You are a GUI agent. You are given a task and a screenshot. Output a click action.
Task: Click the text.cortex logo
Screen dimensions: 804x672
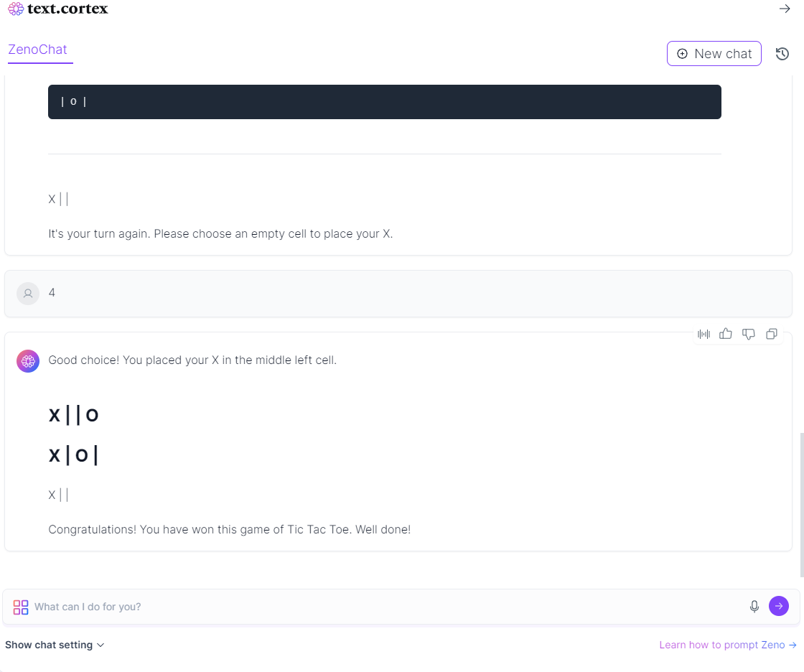(x=58, y=9)
